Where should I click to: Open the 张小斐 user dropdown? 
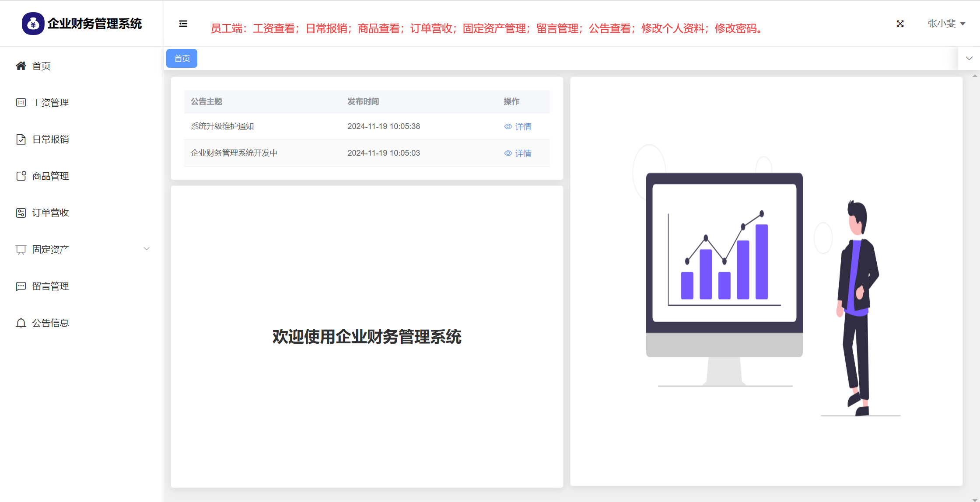[x=946, y=24]
